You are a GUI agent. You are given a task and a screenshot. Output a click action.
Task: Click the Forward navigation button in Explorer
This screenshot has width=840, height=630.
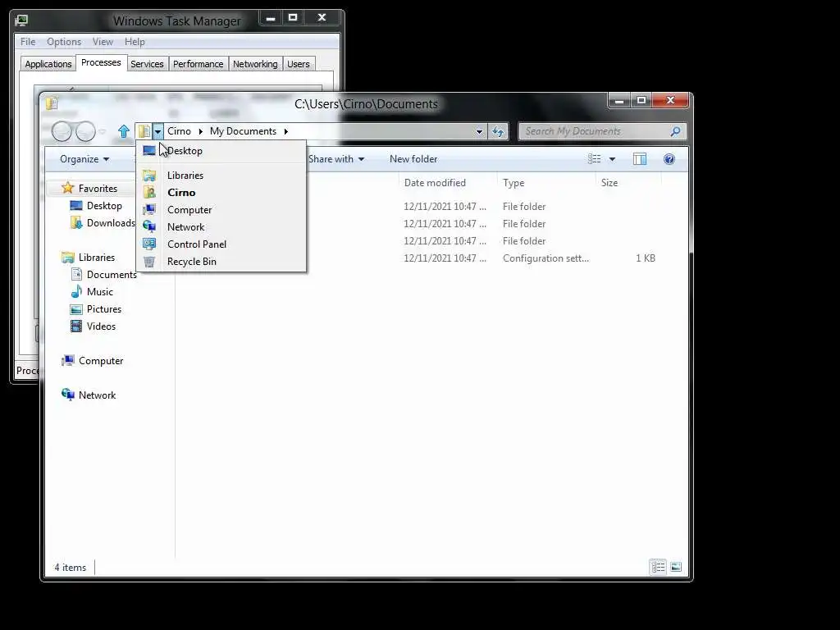(85, 131)
